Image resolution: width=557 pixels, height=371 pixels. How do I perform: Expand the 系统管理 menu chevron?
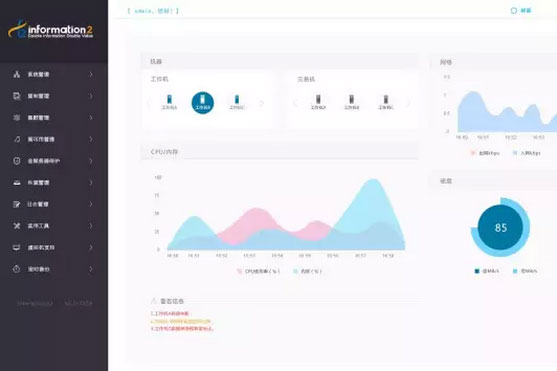(x=91, y=74)
